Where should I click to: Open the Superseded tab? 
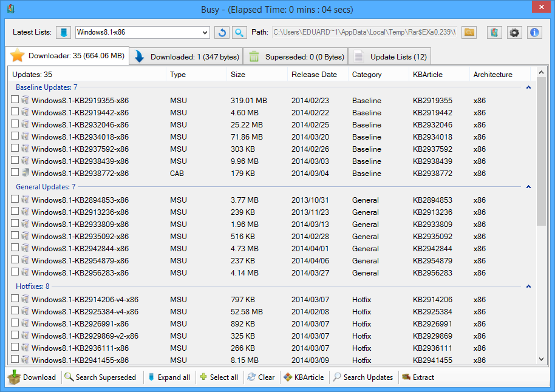296,56
